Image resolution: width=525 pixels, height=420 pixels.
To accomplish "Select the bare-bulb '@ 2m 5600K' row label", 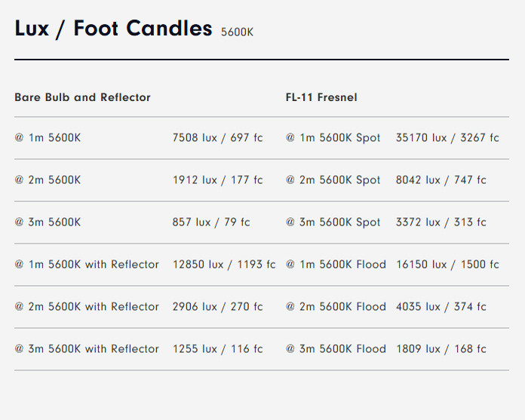I will (x=48, y=179).
